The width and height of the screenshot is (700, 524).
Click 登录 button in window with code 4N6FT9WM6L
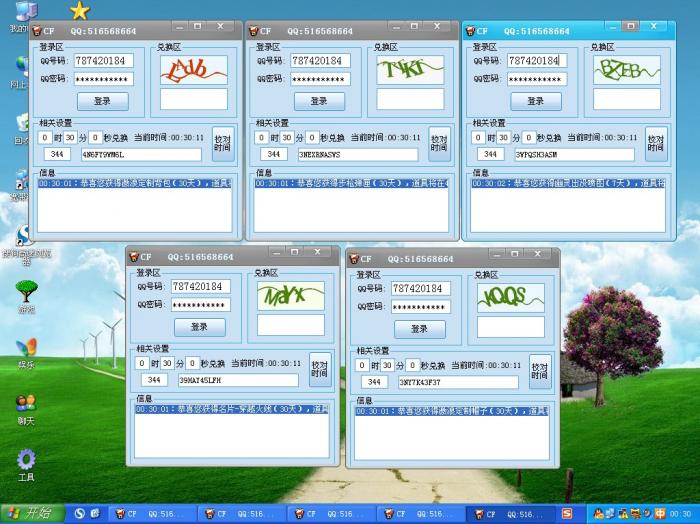coord(103,101)
